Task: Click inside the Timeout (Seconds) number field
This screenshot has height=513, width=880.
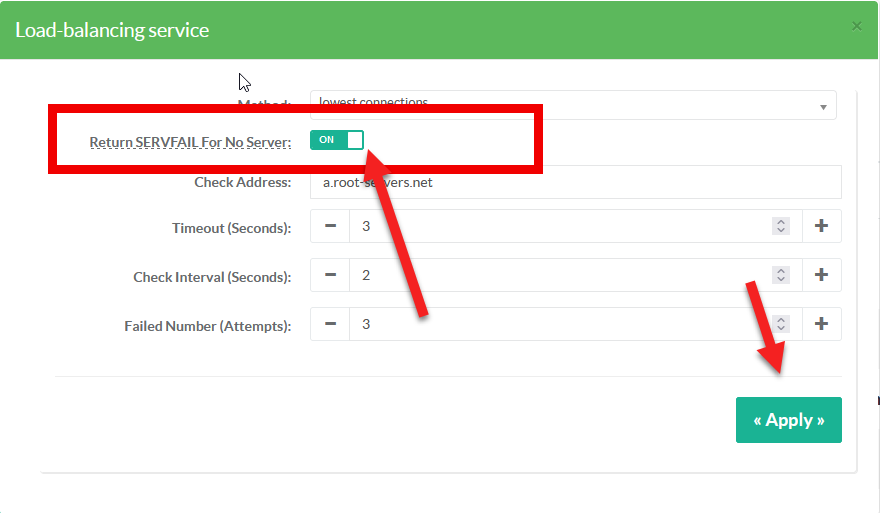Action: [x=560, y=227]
